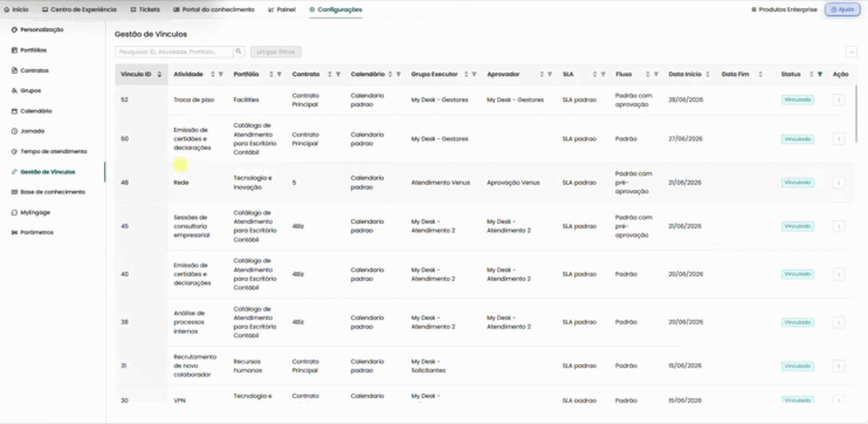Sort by Atividade column arrows
Viewport: 868px width, 424px height.
coord(213,74)
